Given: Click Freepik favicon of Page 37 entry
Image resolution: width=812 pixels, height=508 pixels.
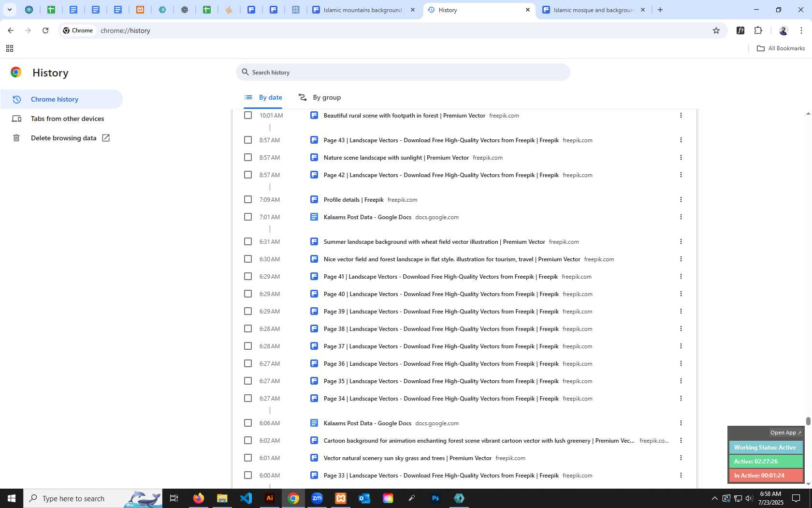Looking at the screenshot, I should click(314, 346).
